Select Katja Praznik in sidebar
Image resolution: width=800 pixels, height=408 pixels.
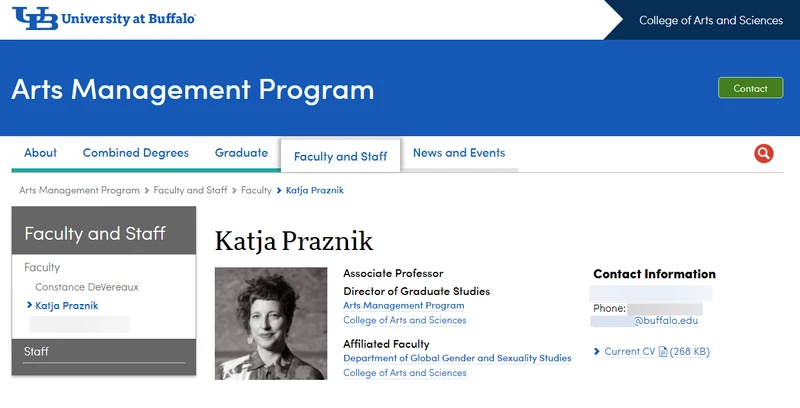tap(67, 305)
